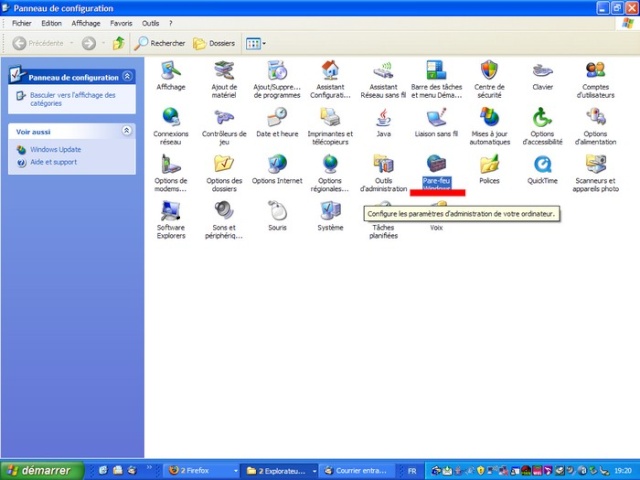Open Aide et support link
Viewport: 640px width, 480px height.
[x=53, y=162]
